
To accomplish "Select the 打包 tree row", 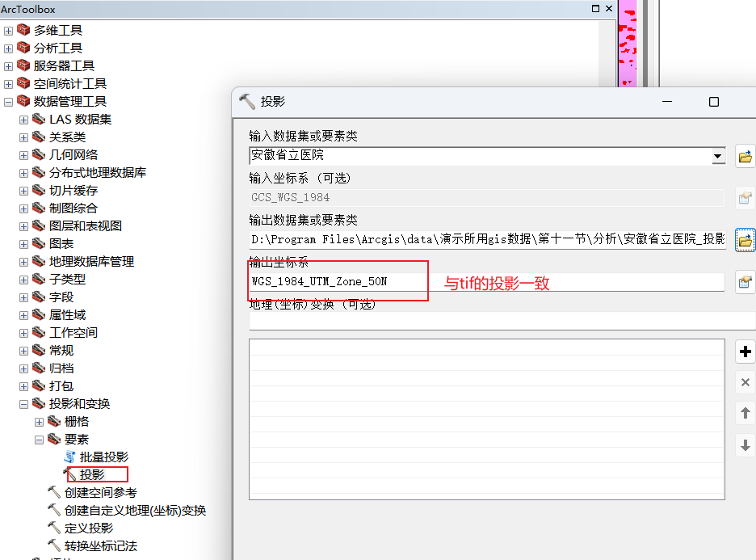I will pos(61,386).
